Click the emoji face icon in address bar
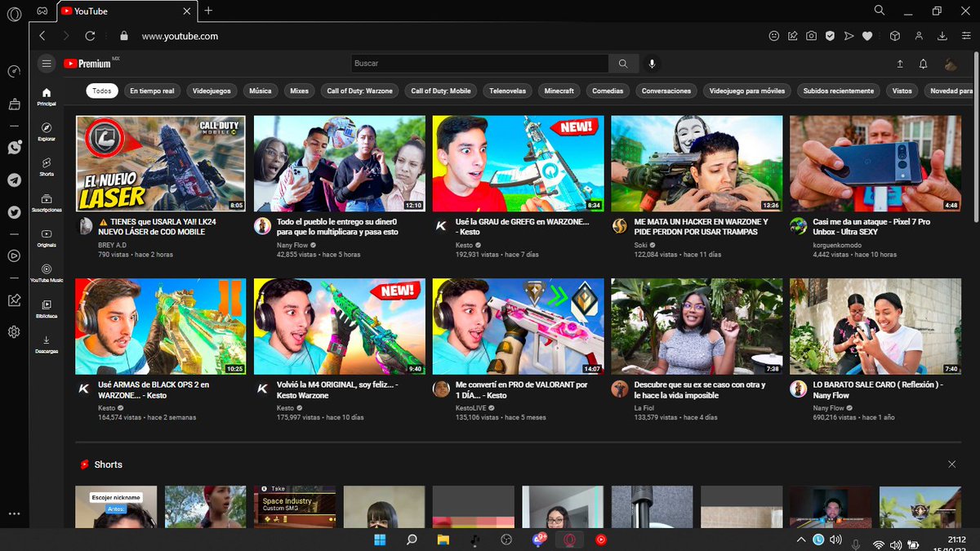980x551 pixels. pos(774,36)
